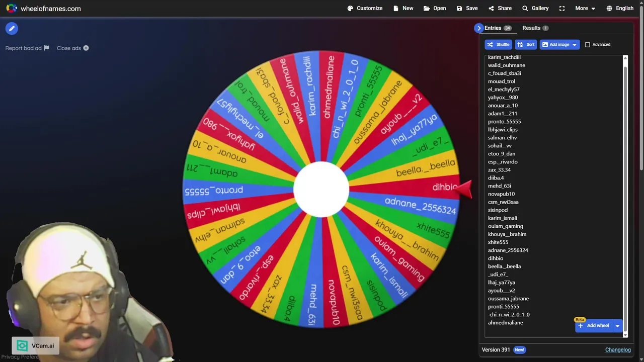Spin the wheel from its white center

pos(321,189)
